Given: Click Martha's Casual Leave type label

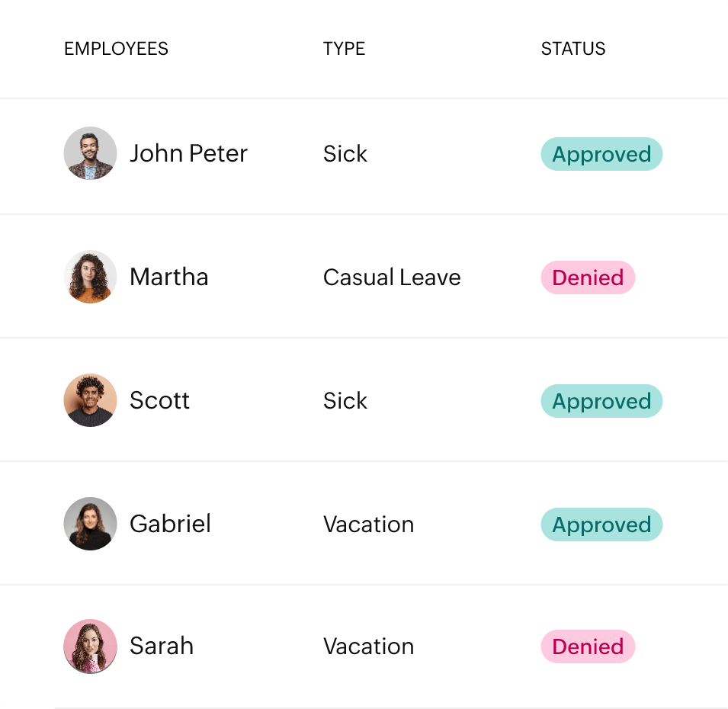Looking at the screenshot, I should pyautogui.click(x=392, y=278).
